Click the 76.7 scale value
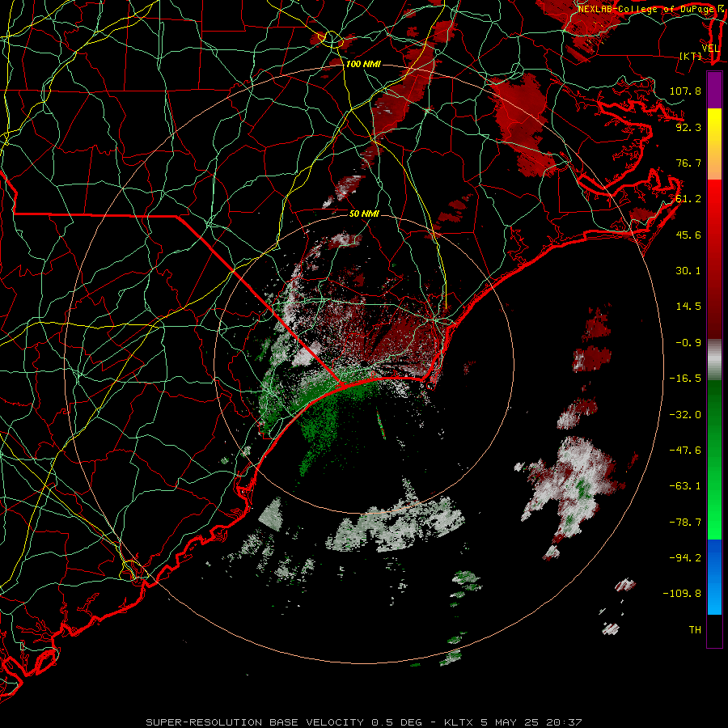The height and width of the screenshot is (728, 728). coord(688,163)
